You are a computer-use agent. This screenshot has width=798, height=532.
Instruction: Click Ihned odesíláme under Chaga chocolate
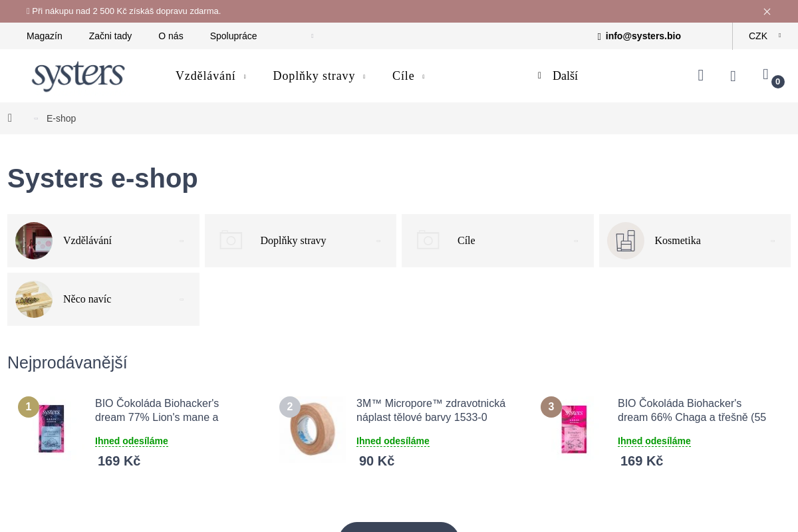pos(654,441)
